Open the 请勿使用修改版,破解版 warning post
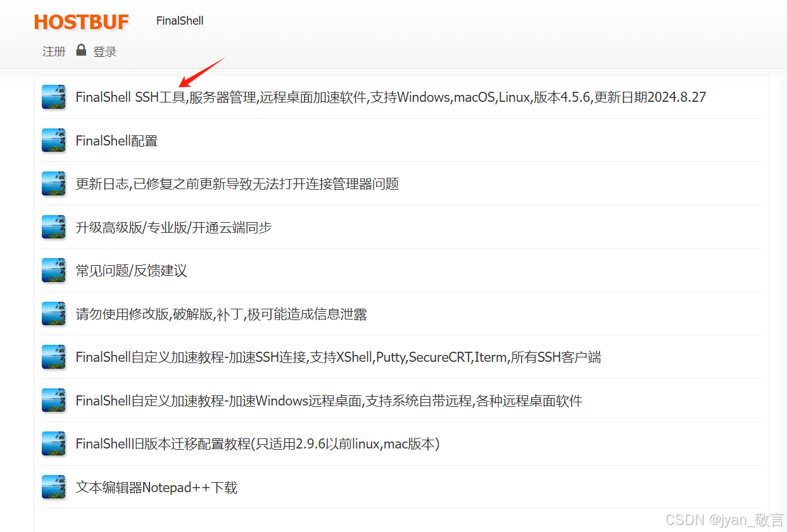The height and width of the screenshot is (532, 787). click(x=222, y=314)
